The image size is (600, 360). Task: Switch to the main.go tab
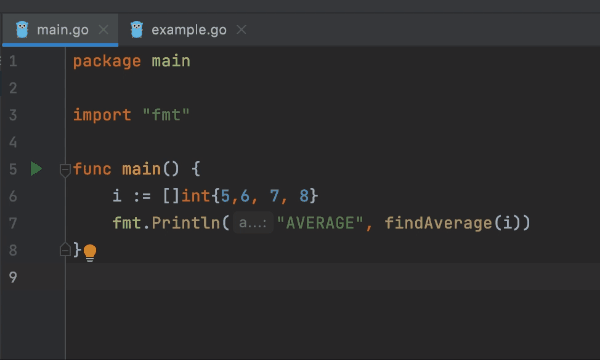60,30
